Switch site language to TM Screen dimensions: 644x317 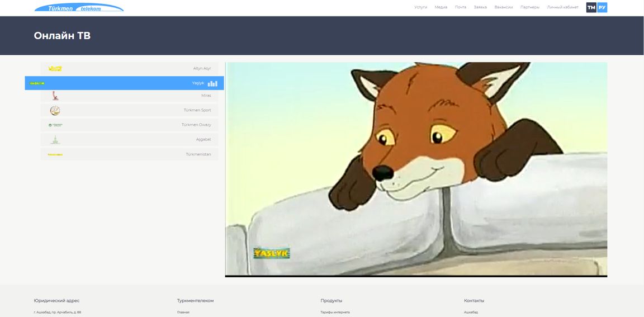click(x=591, y=7)
